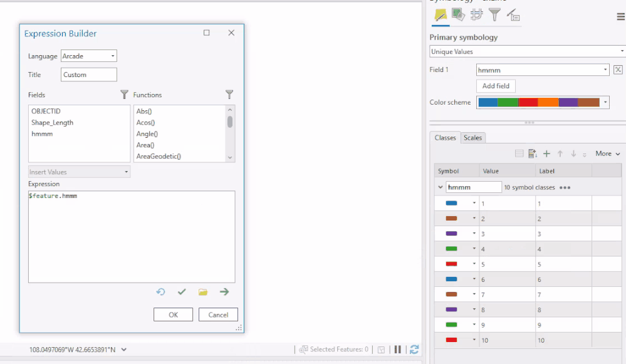Open the Symbol layer drawing icon

[x=476, y=15]
